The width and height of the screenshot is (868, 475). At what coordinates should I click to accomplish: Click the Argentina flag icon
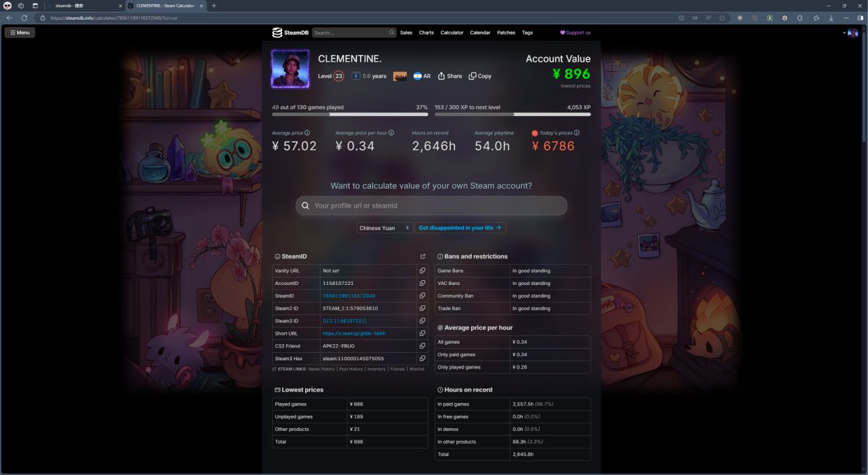click(x=418, y=76)
